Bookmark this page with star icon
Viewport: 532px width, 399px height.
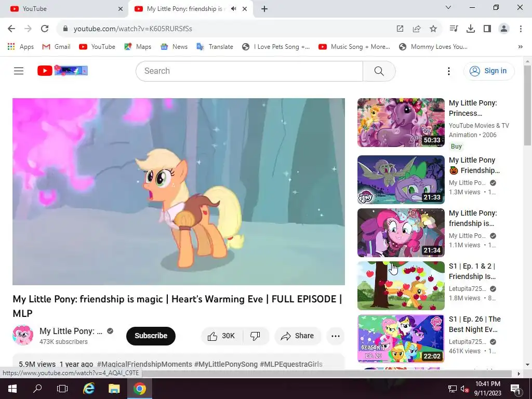[433, 29]
